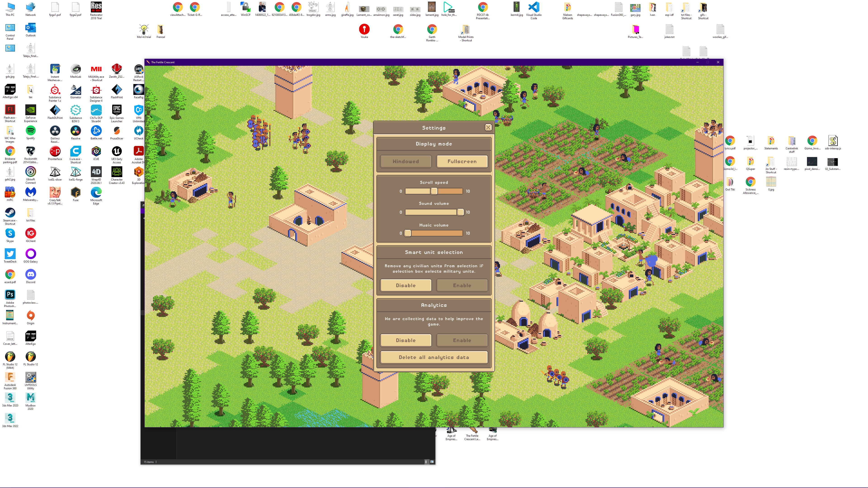Open the GeForce Experience icon
Screen dimensions: 868x488
[31, 113]
